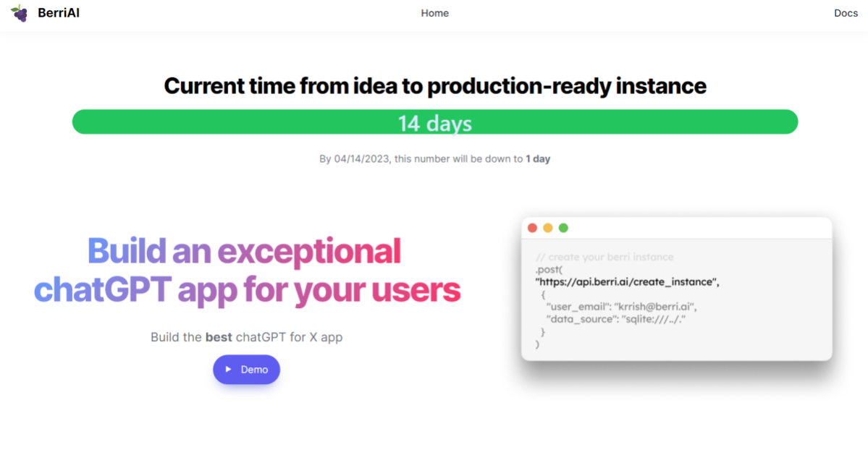The width and height of the screenshot is (868, 455).
Task: Open the Docs navigation link
Action: (846, 13)
